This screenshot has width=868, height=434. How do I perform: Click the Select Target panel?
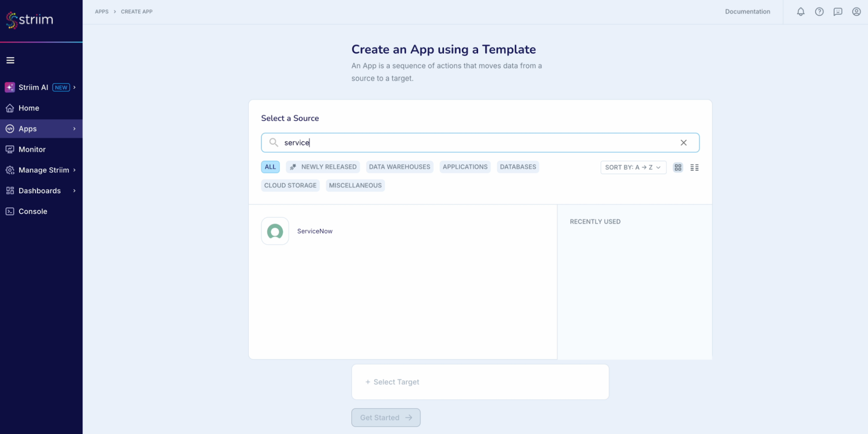coord(480,382)
